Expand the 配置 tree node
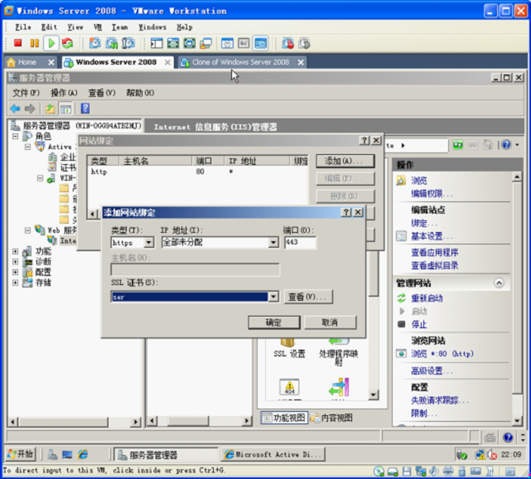 pyautogui.click(x=16, y=272)
